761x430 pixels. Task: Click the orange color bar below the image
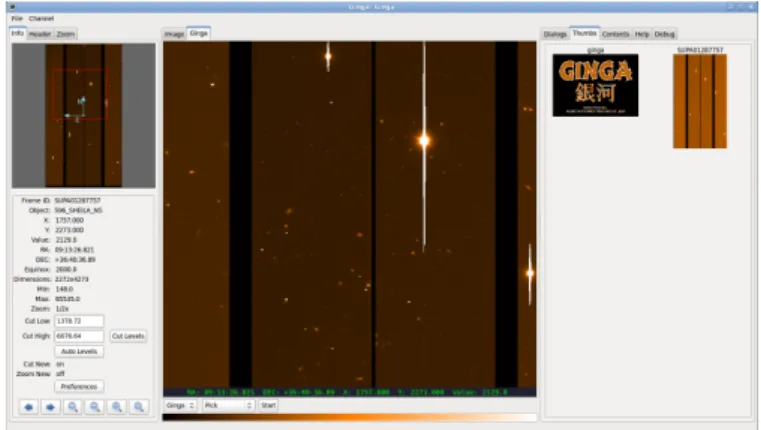349,417
